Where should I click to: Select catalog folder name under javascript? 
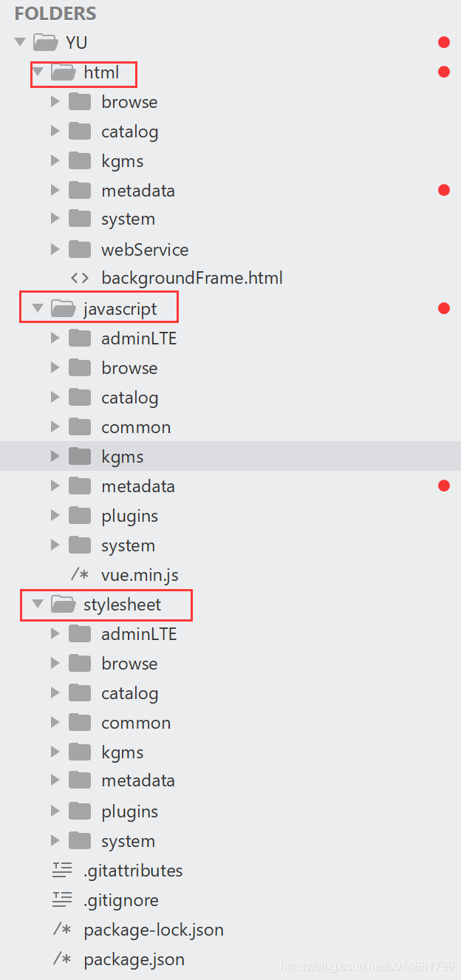(x=130, y=398)
